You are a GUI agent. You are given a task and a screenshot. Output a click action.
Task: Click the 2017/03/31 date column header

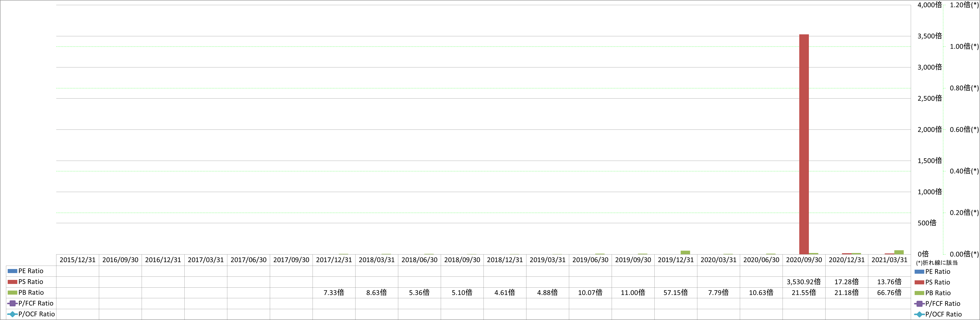206,260
